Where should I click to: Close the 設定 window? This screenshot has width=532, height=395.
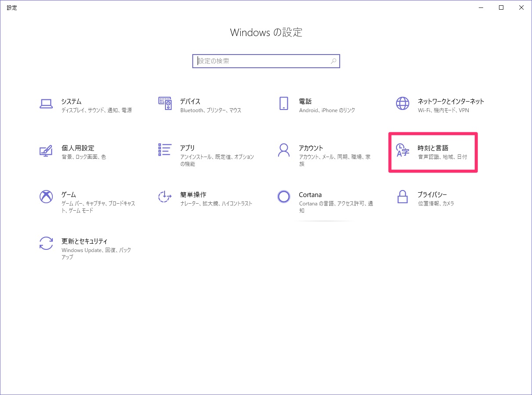[x=521, y=7]
